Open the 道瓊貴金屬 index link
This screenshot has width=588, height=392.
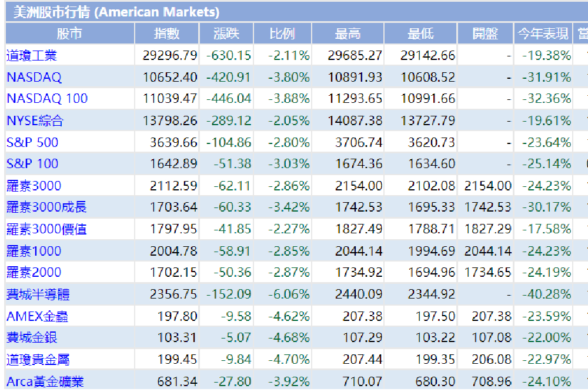pyautogui.click(x=38, y=360)
